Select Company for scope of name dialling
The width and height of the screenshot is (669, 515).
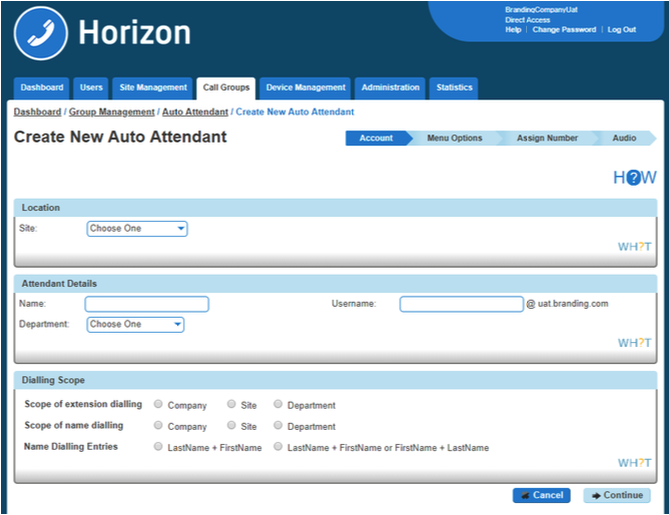158,425
